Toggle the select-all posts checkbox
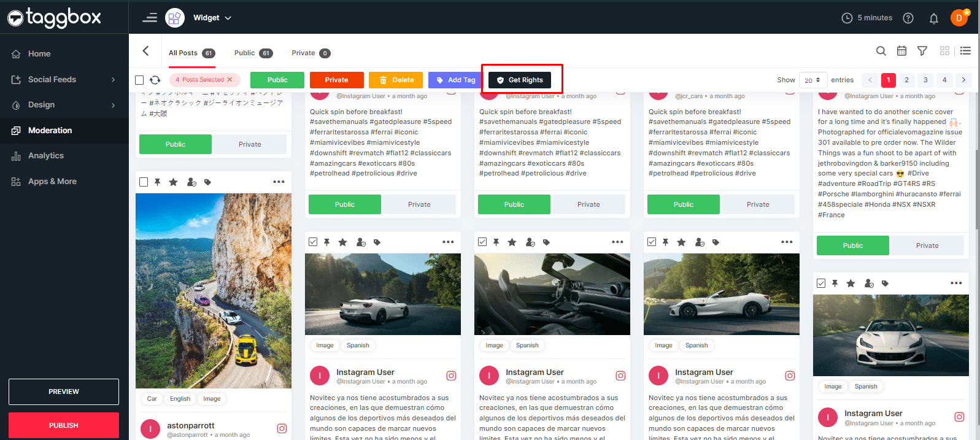980x440 pixels. (x=139, y=80)
